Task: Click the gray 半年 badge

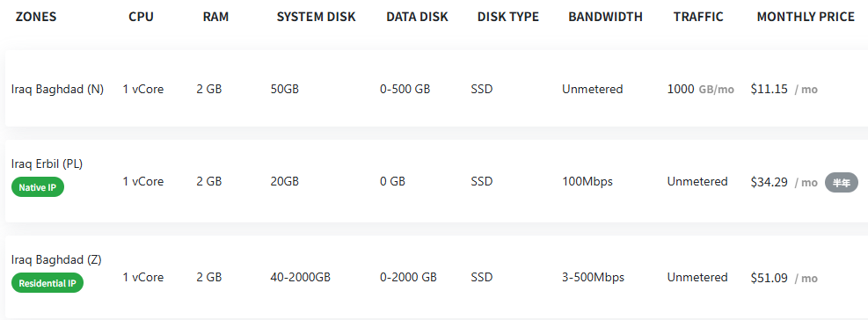Action: click(x=842, y=182)
